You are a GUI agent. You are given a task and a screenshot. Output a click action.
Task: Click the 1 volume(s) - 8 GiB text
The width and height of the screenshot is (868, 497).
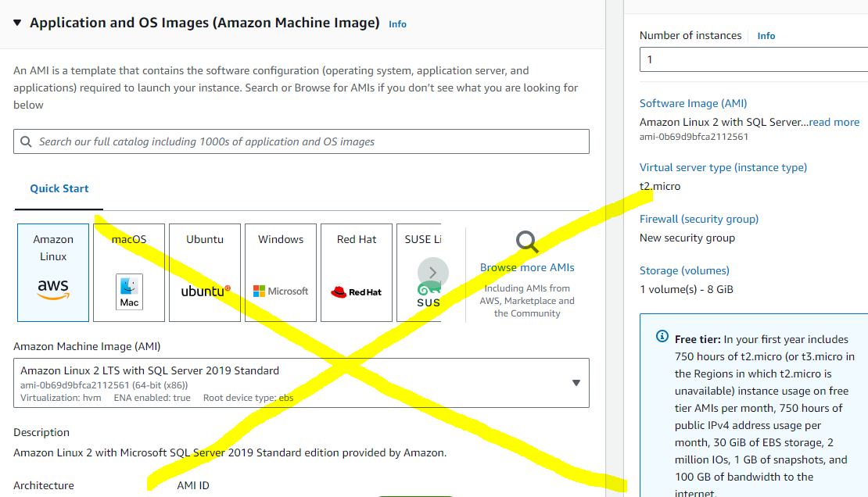[687, 289]
